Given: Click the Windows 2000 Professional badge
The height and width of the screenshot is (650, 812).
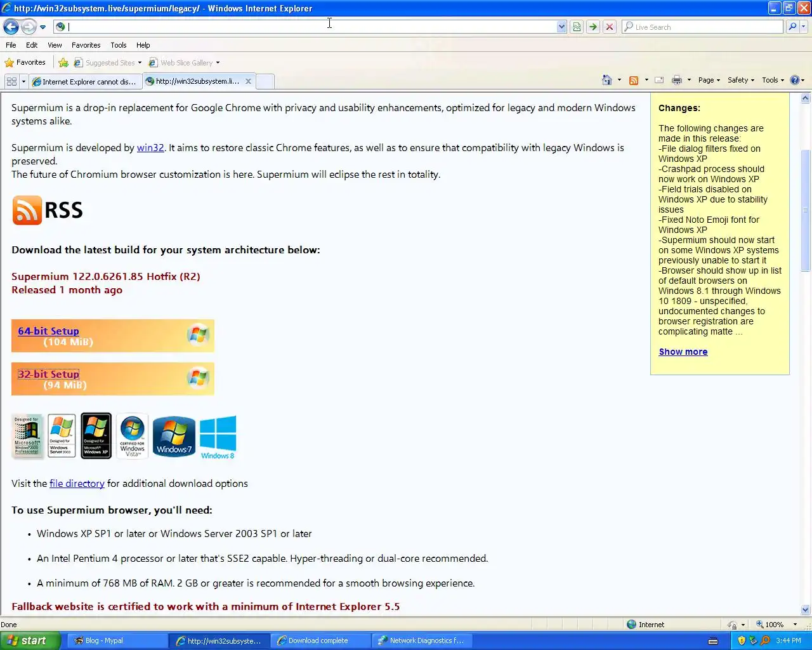Looking at the screenshot, I should [x=27, y=435].
